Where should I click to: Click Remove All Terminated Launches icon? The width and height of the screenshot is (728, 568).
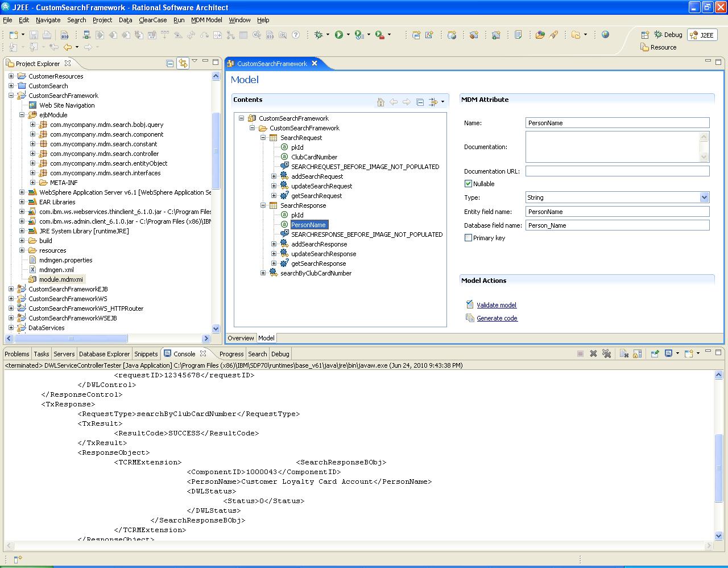(606, 353)
